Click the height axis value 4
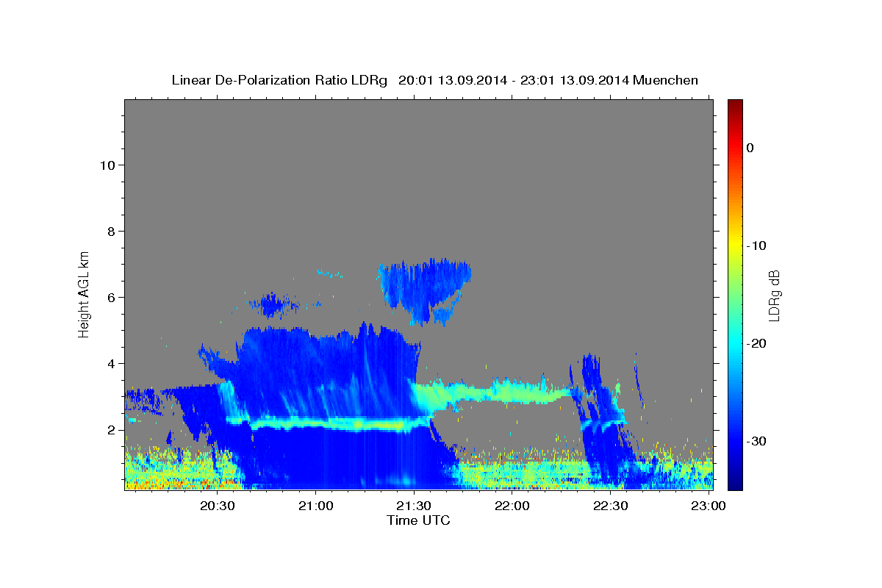The width and height of the screenshot is (882, 588). click(x=110, y=363)
